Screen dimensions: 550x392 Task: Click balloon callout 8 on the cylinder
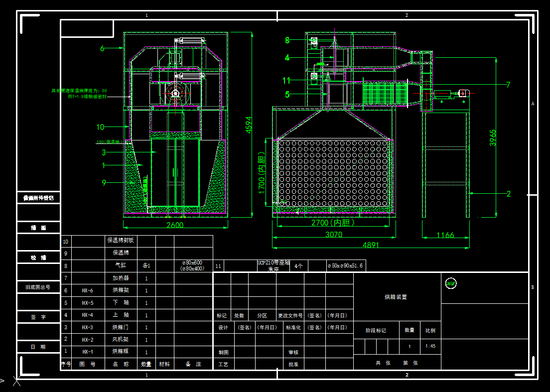click(x=286, y=39)
